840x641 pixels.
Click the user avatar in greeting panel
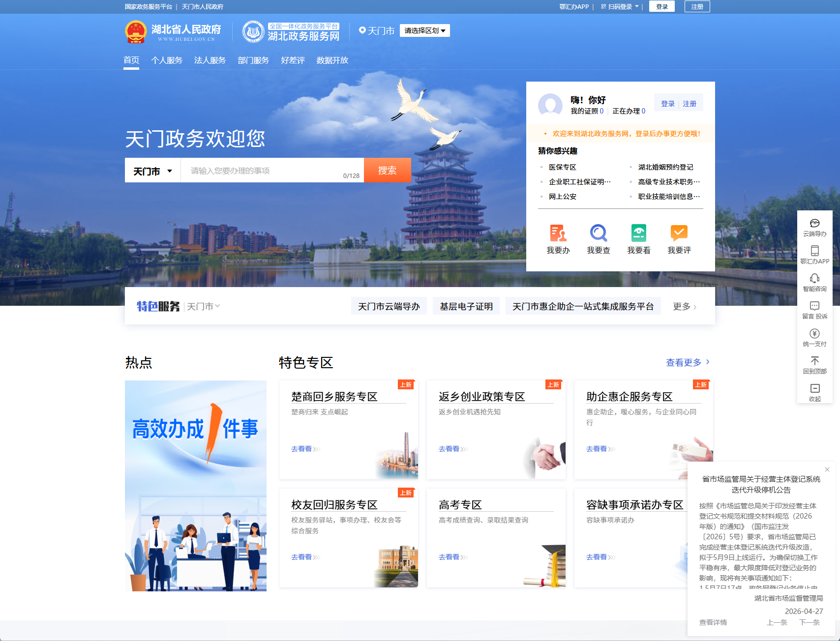(x=550, y=105)
